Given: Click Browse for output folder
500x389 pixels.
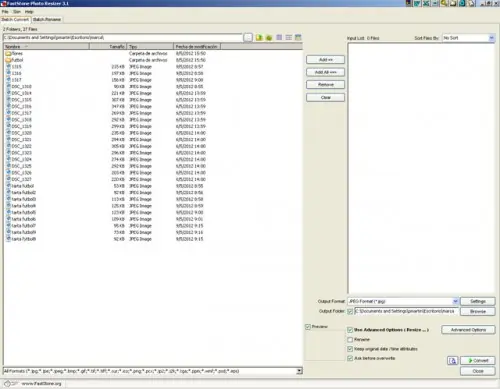Looking at the screenshot, I should (478, 311).
